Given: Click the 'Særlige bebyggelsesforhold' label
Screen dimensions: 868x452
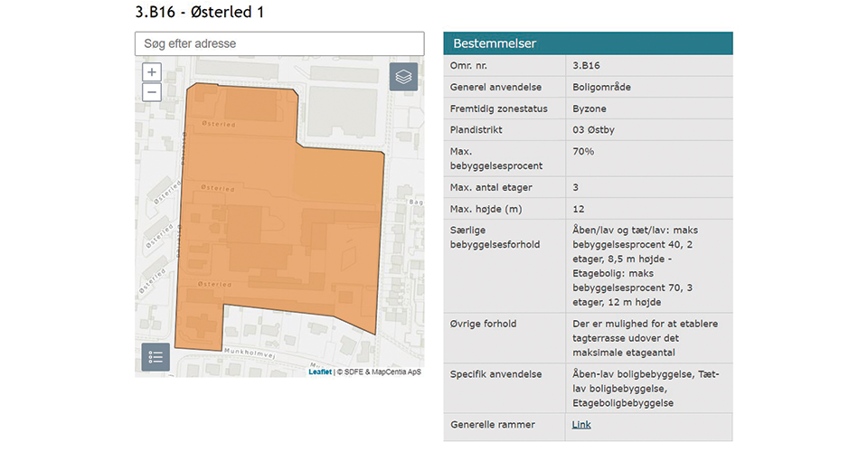Looking at the screenshot, I should (495, 238).
